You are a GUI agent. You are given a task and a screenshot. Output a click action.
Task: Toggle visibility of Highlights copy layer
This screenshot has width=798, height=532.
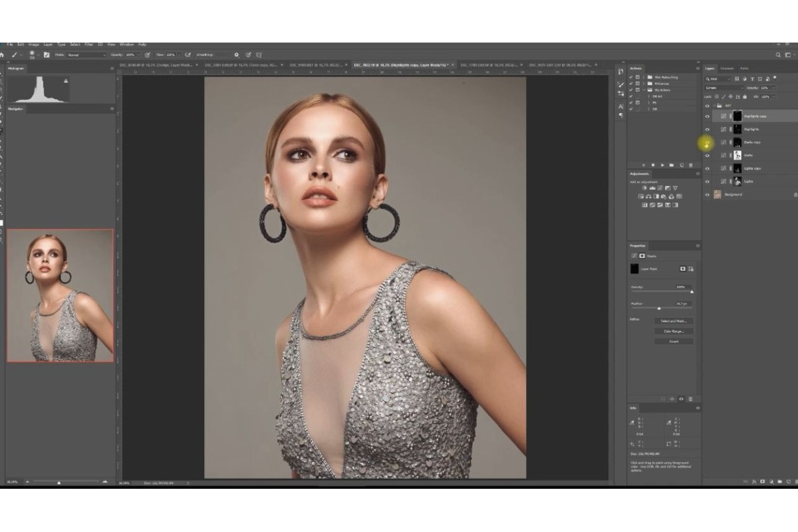pos(707,116)
